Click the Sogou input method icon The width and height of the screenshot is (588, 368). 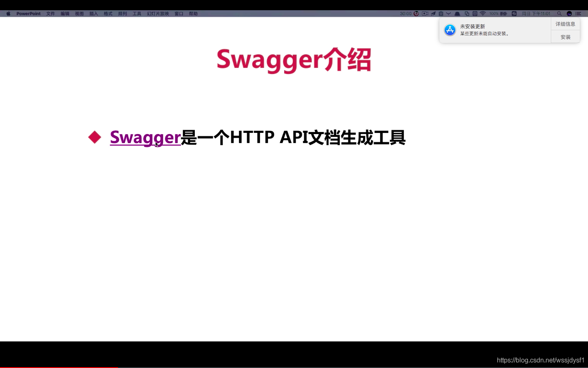(x=514, y=13)
